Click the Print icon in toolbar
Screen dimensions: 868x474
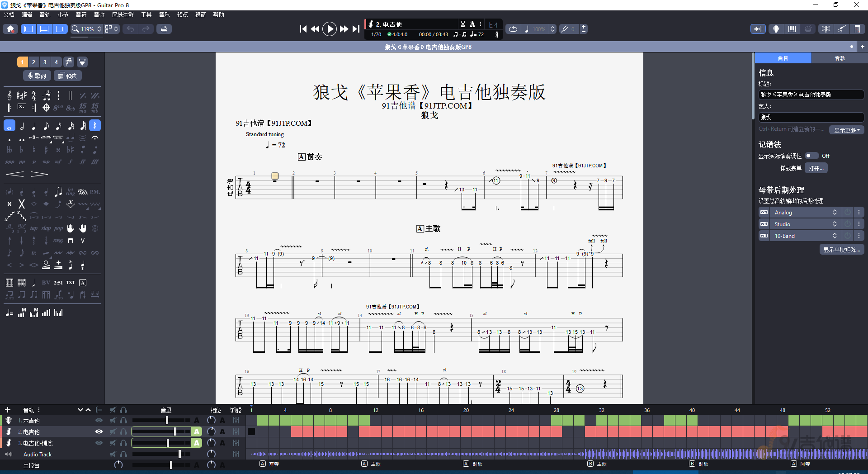pos(164,29)
